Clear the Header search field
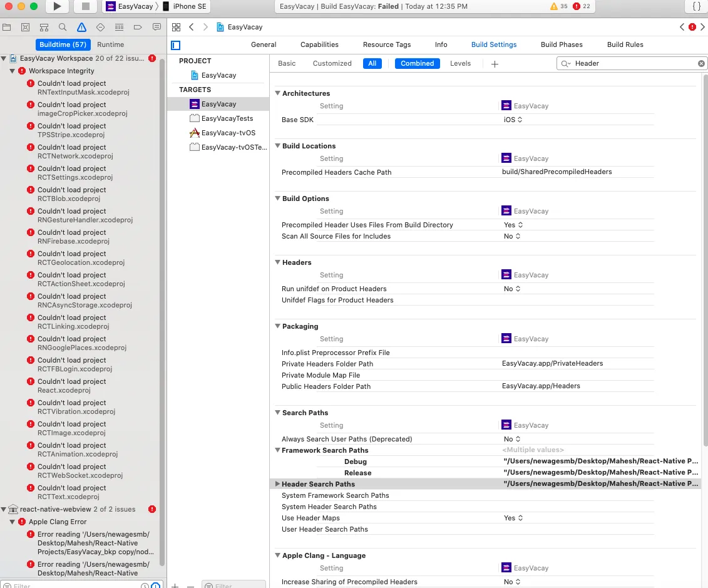This screenshot has width=708, height=588. [x=701, y=64]
